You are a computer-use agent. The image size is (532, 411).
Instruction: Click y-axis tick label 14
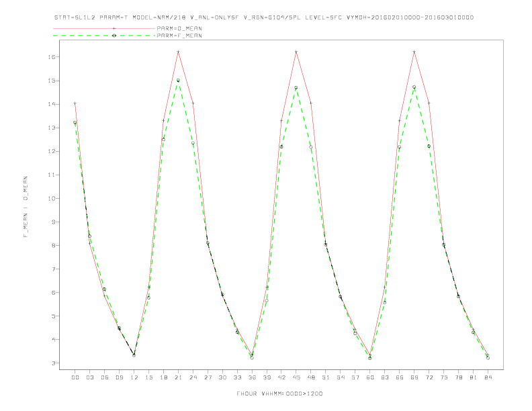pos(52,104)
